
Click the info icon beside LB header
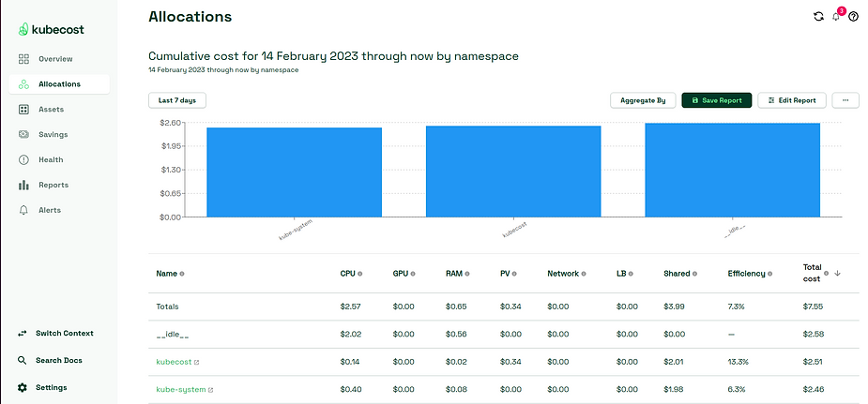coord(631,274)
